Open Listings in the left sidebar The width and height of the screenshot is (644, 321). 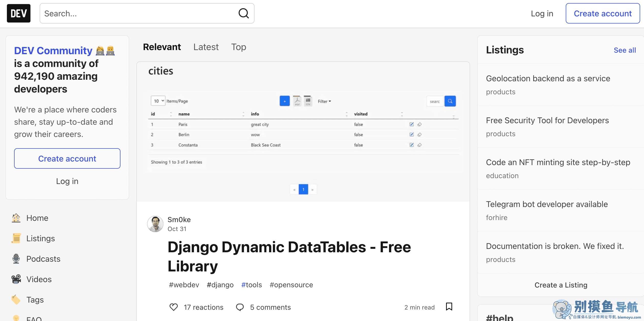pos(41,238)
